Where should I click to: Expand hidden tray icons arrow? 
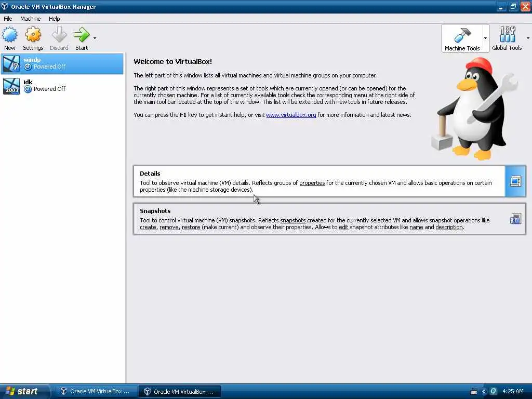pyautogui.click(x=484, y=392)
